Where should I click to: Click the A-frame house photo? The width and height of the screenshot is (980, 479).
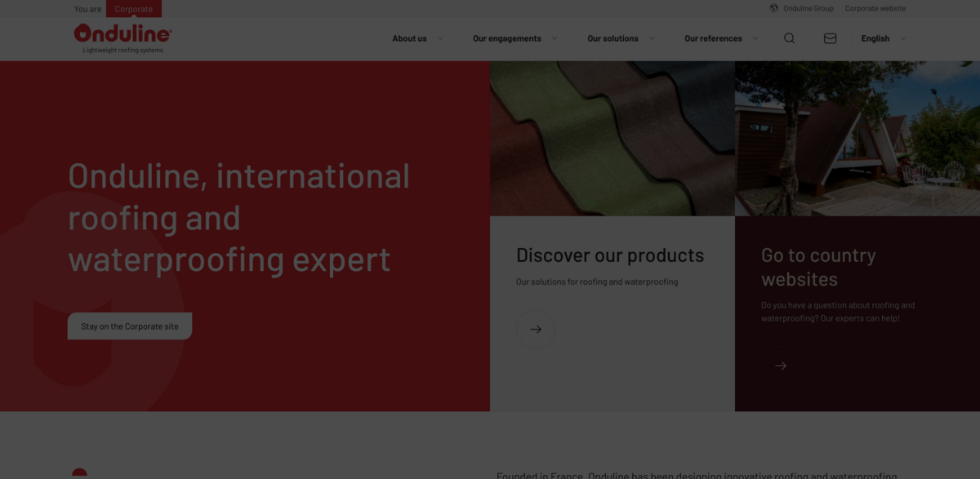click(x=857, y=138)
